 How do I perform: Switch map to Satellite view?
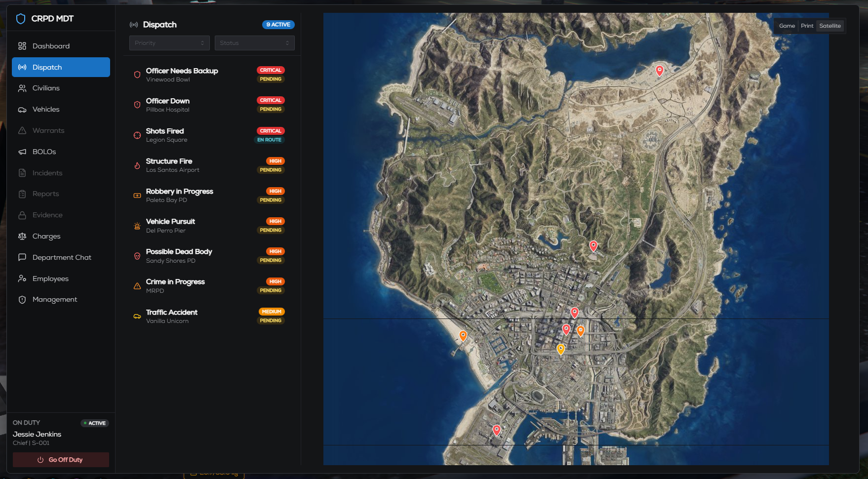tap(830, 26)
